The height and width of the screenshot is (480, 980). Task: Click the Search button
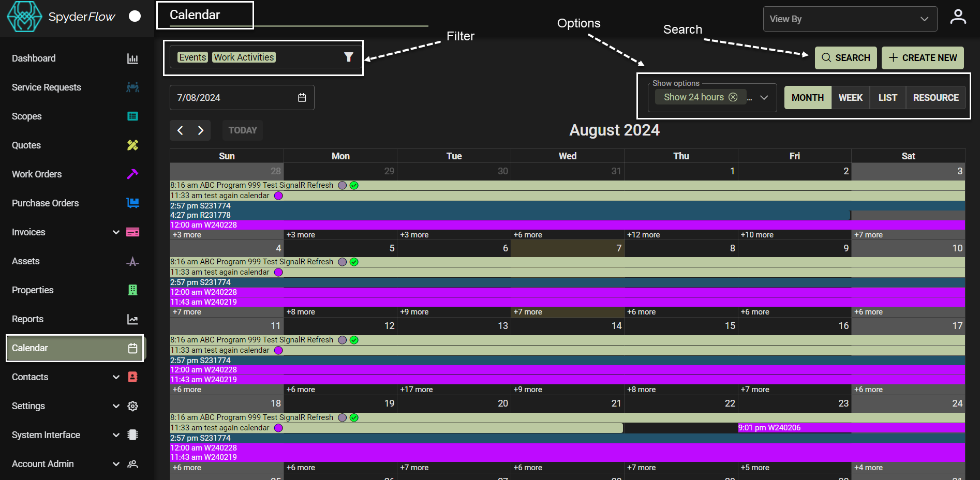[x=845, y=58]
